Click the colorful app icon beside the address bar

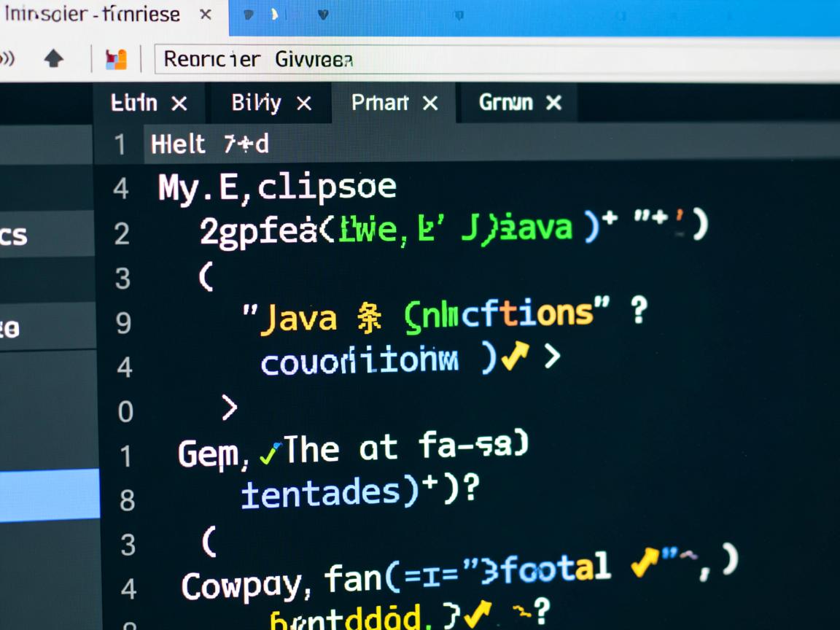tap(117, 57)
